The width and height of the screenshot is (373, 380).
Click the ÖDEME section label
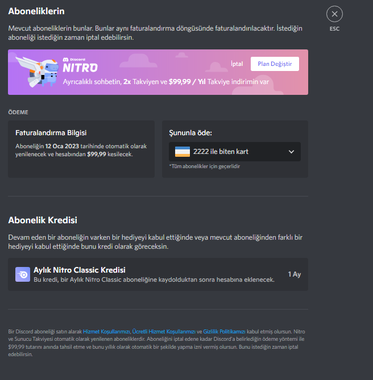18,112
